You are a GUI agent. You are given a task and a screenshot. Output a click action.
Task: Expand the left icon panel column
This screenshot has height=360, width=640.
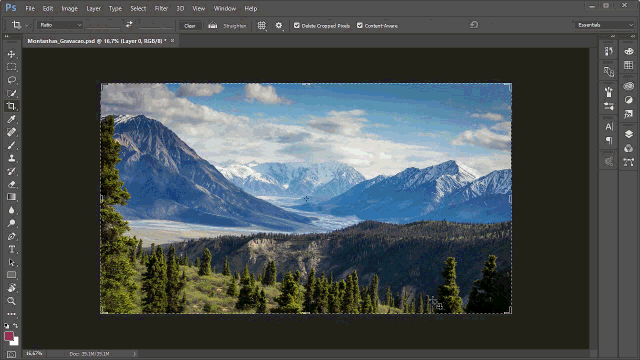[613, 36]
